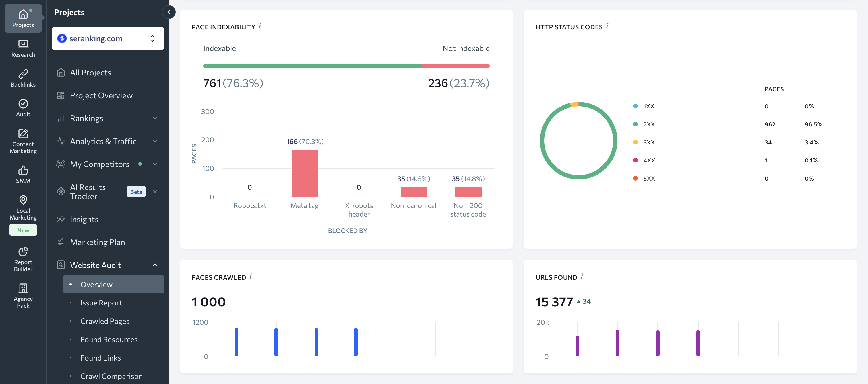Open the Audit checkmark icon
Viewport: 868px width, 384px height.
coord(23,104)
